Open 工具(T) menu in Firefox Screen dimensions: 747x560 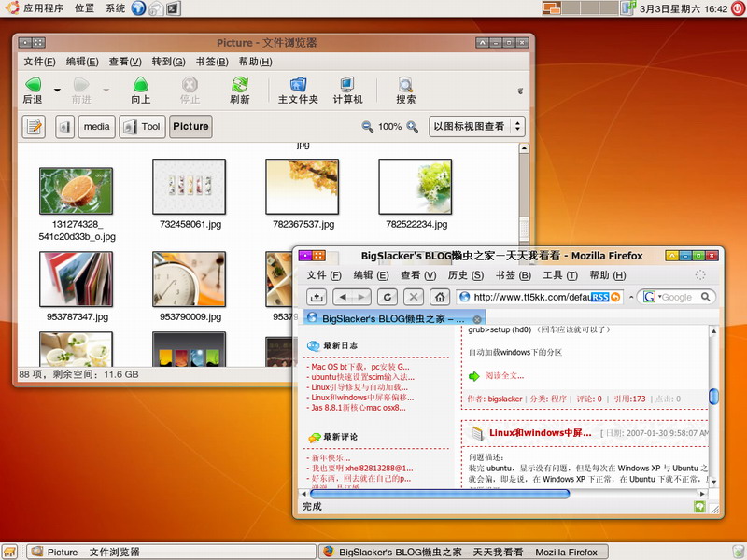559,275
